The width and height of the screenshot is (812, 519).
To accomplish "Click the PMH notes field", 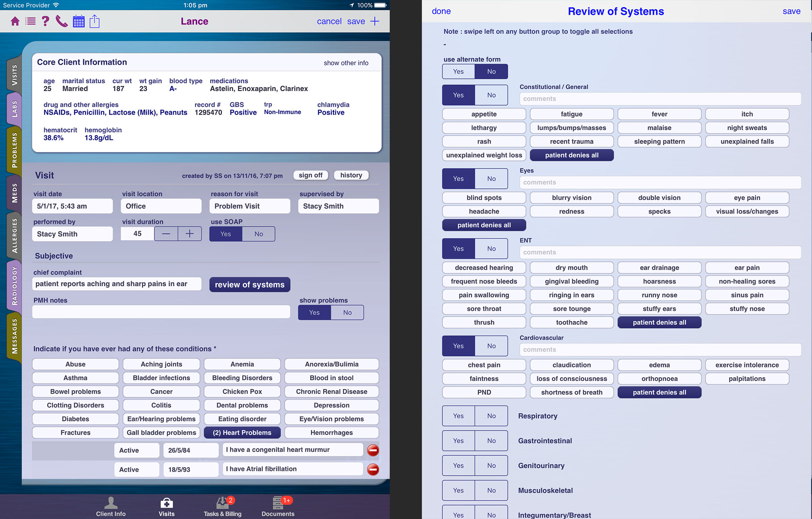I will 161,312.
